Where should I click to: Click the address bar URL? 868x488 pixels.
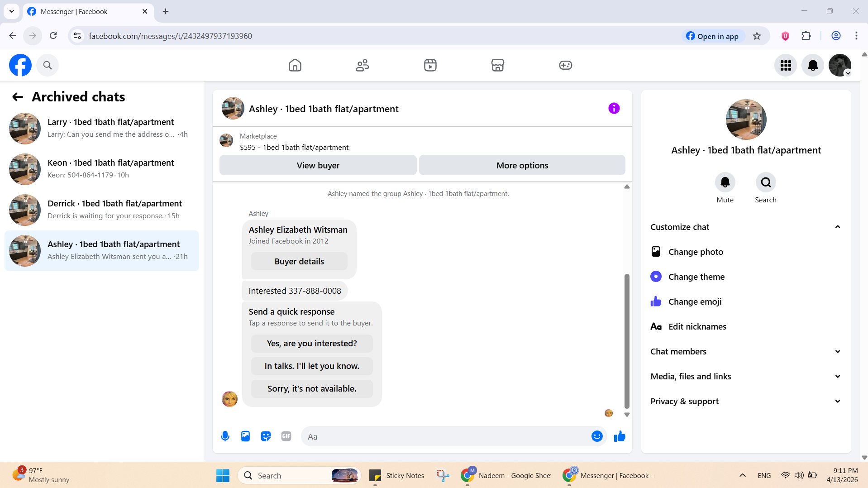coord(170,36)
